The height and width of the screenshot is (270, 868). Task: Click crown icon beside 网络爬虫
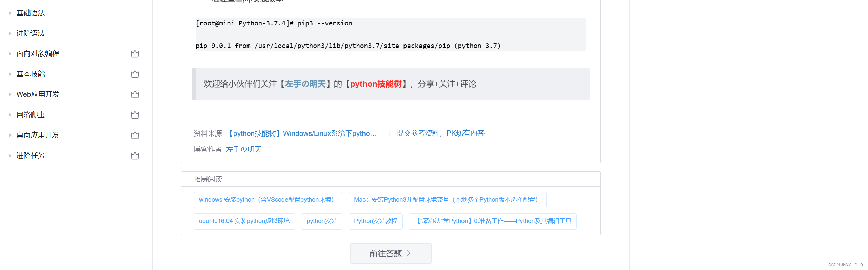[135, 115]
